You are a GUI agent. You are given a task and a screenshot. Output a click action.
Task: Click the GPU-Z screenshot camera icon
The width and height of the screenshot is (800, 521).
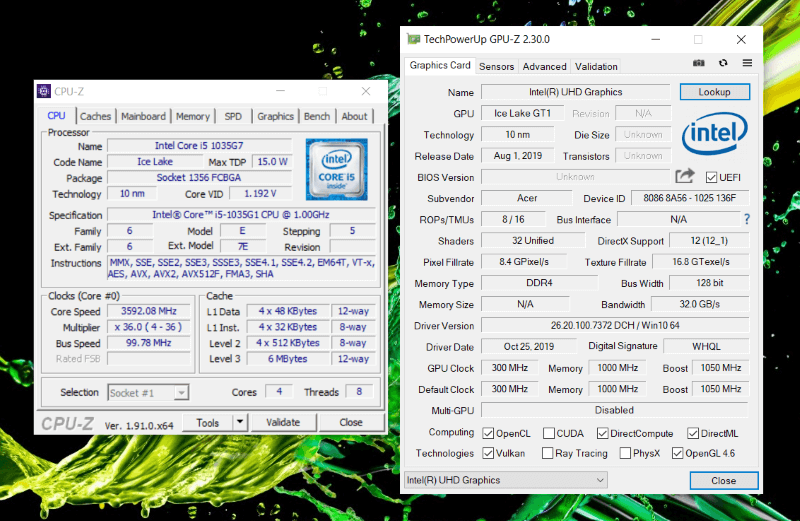point(699,63)
